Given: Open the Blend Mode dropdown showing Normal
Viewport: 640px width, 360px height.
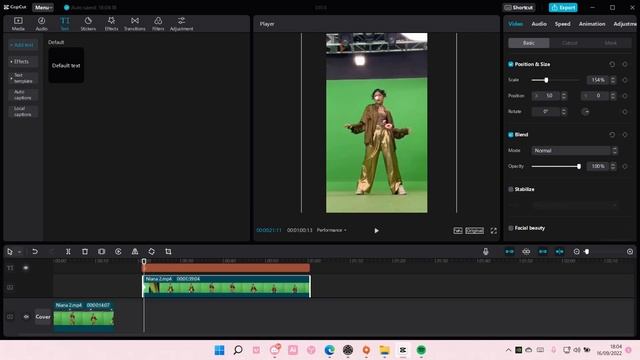Looking at the screenshot, I should (x=574, y=150).
